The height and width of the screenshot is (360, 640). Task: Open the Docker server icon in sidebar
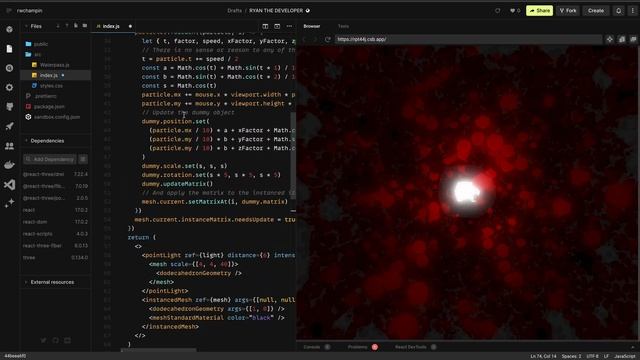click(x=9, y=165)
